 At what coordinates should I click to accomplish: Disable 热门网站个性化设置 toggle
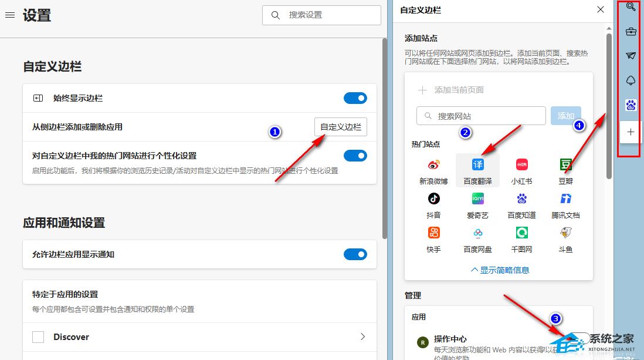pos(355,156)
